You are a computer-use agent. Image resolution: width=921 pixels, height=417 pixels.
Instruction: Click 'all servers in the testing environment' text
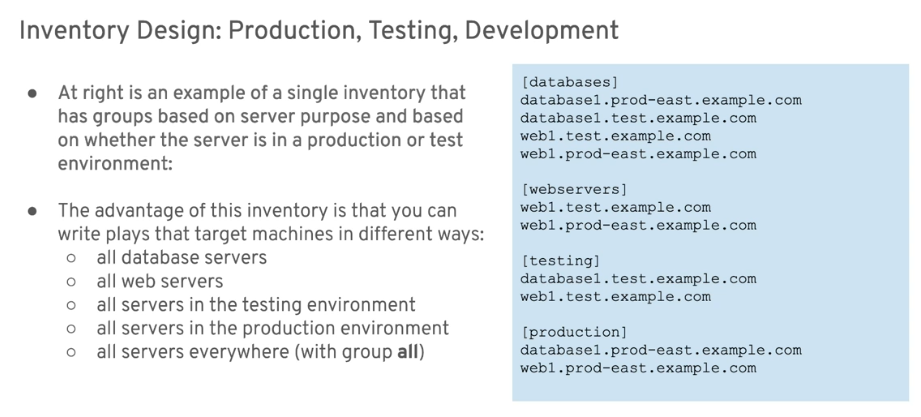256,305
